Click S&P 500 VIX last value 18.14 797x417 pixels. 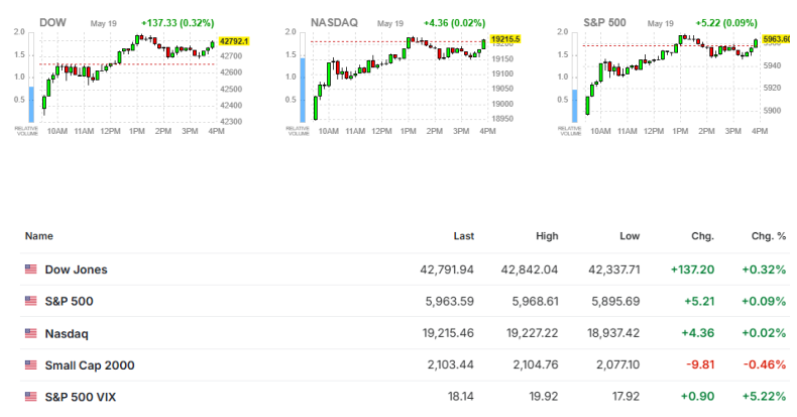[x=461, y=397]
